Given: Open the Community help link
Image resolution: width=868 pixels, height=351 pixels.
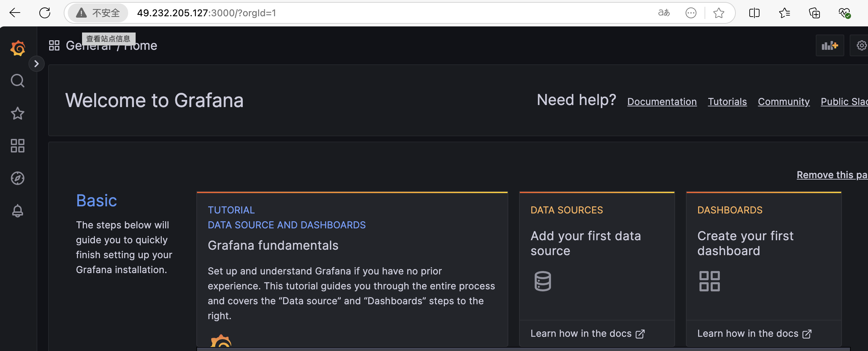Looking at the screenshot, I should (x=784, y=102).
